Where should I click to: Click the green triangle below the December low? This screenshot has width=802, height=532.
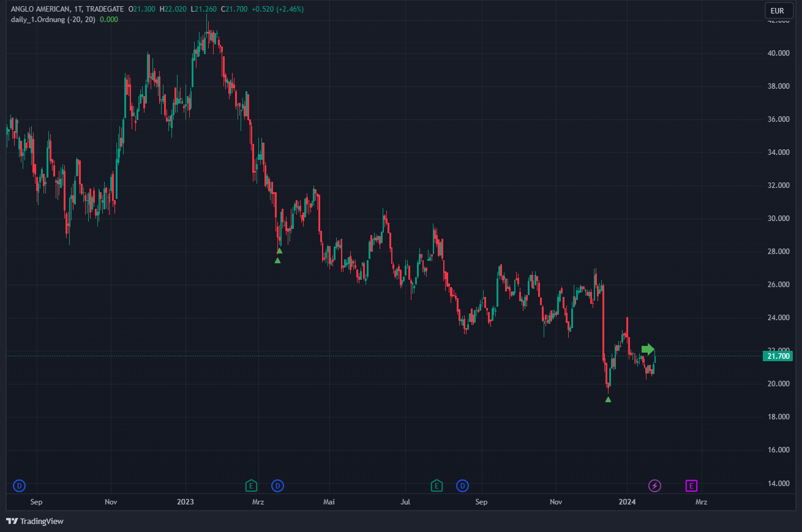(608, 399)
